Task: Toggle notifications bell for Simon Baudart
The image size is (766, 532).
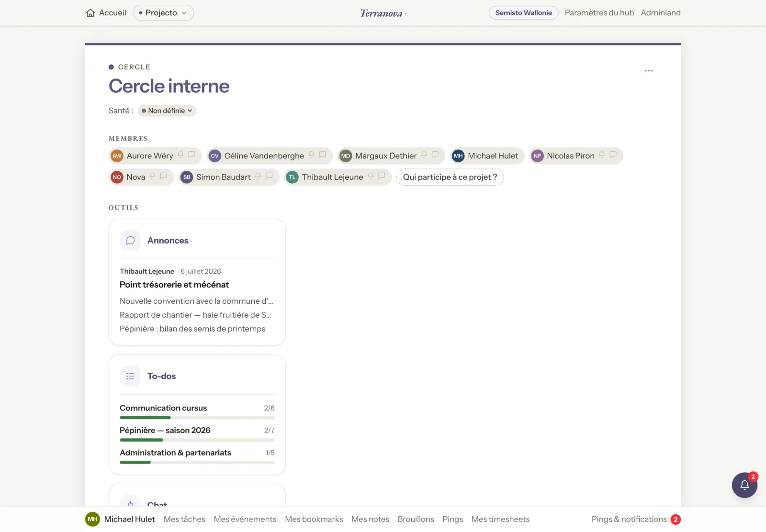Action: [x=258, y=176]
